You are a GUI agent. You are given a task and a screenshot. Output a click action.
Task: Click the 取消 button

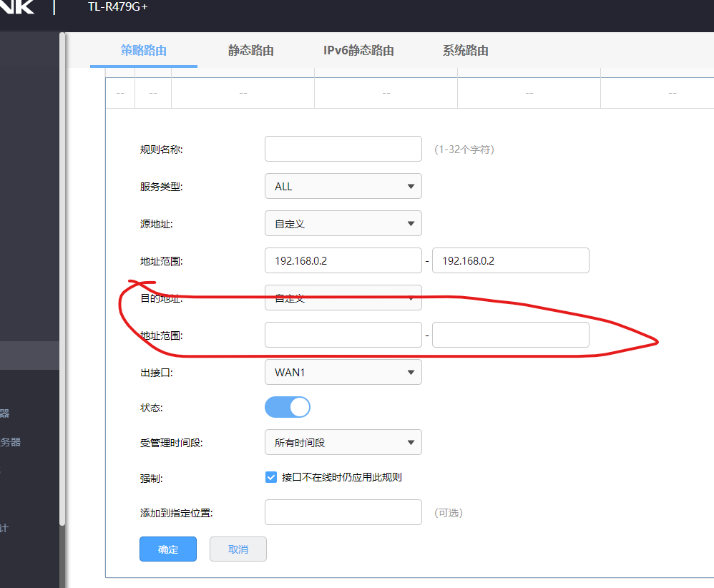click(238, 549)
